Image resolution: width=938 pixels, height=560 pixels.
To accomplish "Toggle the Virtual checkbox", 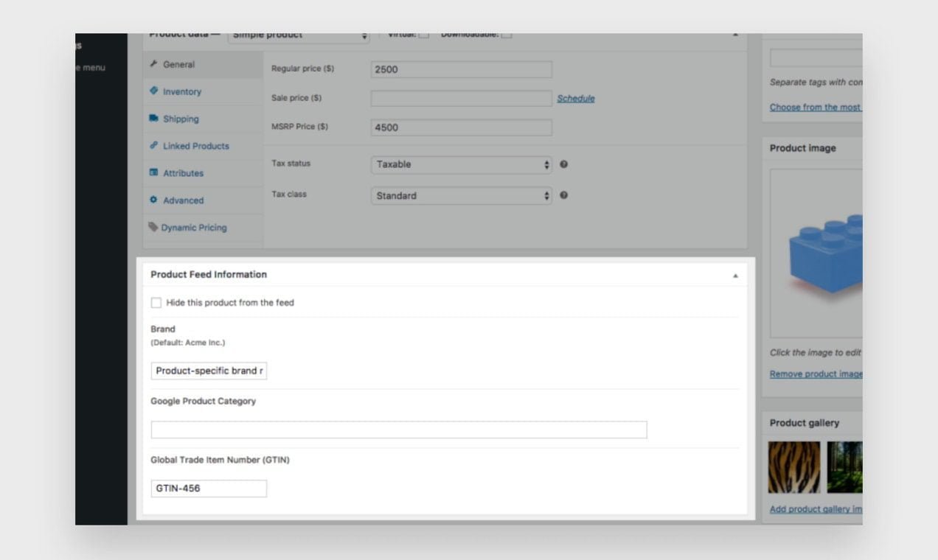I will pos(423,35).
